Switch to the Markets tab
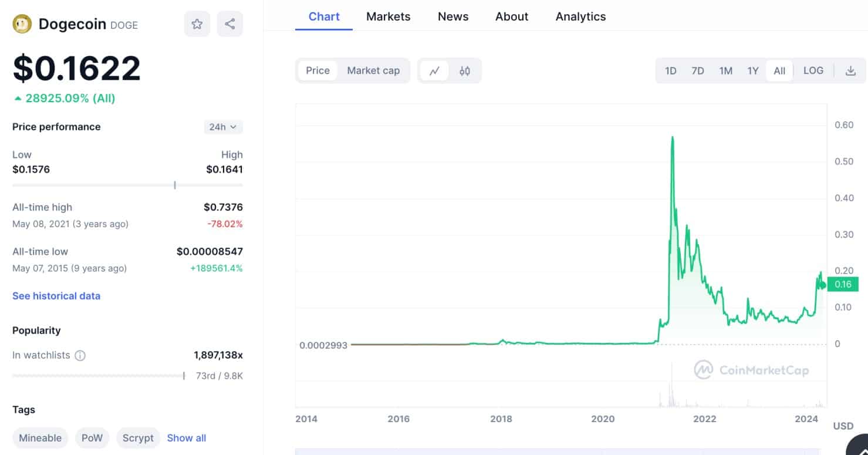 pos(389,16)
